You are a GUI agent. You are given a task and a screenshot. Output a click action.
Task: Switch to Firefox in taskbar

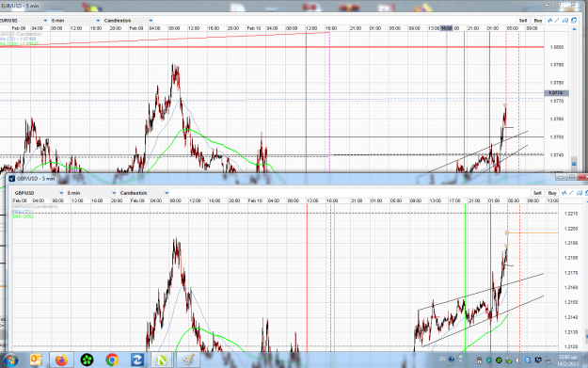[x=61, y=360]
